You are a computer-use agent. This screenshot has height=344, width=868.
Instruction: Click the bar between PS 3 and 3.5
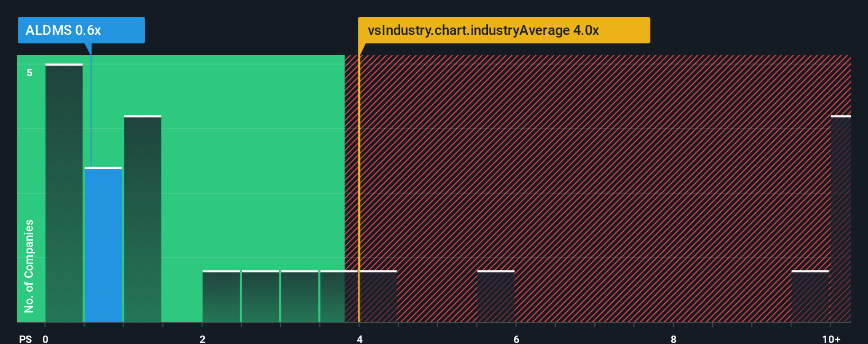[x=300, y=296]
